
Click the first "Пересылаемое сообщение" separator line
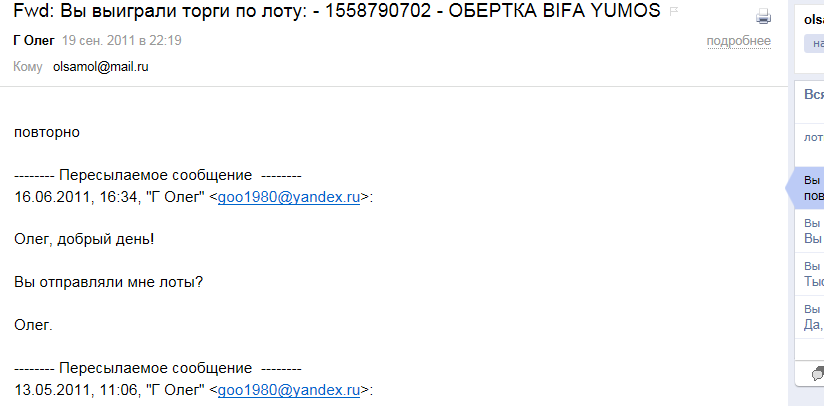click(158, 175)
